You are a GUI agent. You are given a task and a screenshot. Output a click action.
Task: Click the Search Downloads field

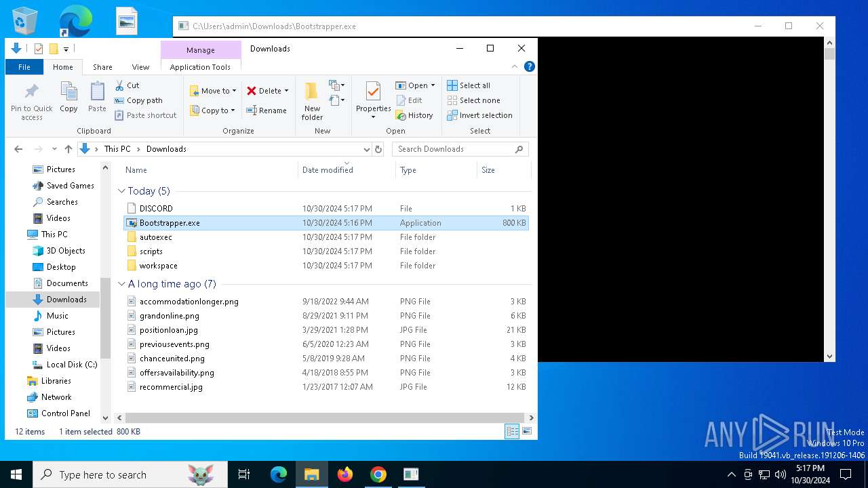point(454,149)
